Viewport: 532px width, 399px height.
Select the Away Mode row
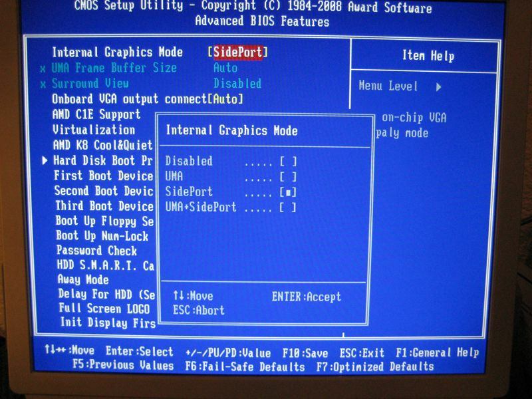pyautogui.click(x=84, y=279)
